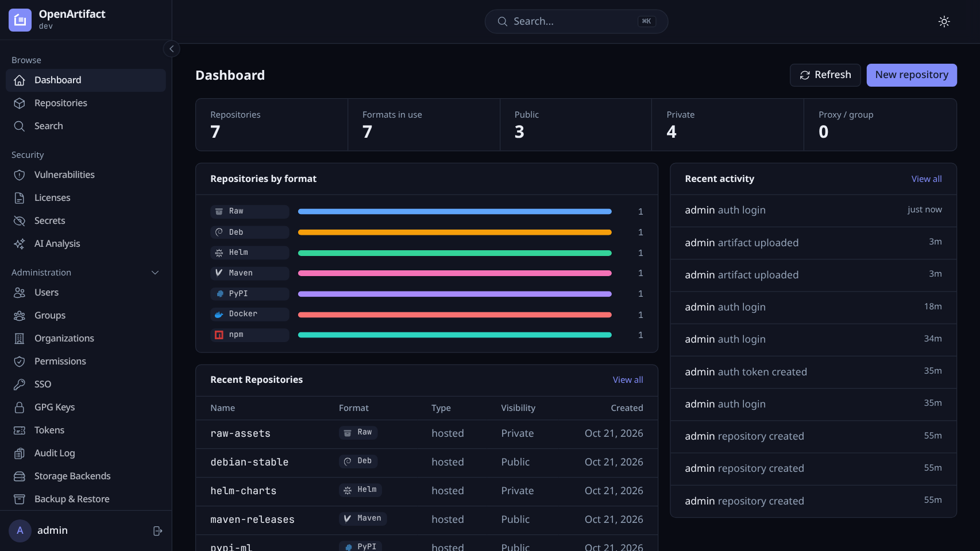980x551 pixels.
Task: Click the Users people icon
Action: pos(20,293)
